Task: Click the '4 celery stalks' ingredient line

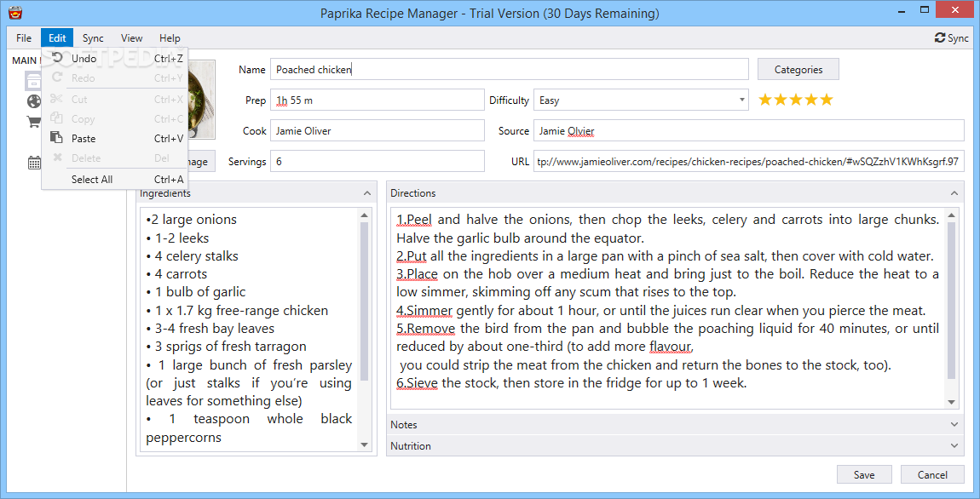Action: [x=192, y=256]
